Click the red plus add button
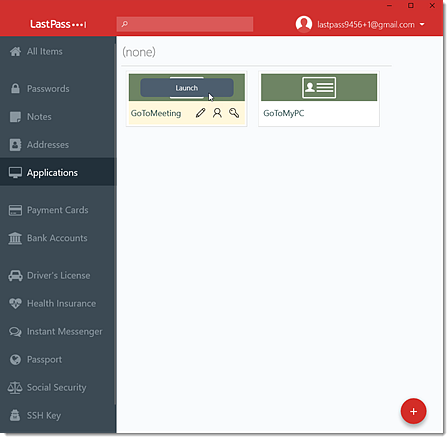Screen dimensions: 447x437 click(413, 411)
